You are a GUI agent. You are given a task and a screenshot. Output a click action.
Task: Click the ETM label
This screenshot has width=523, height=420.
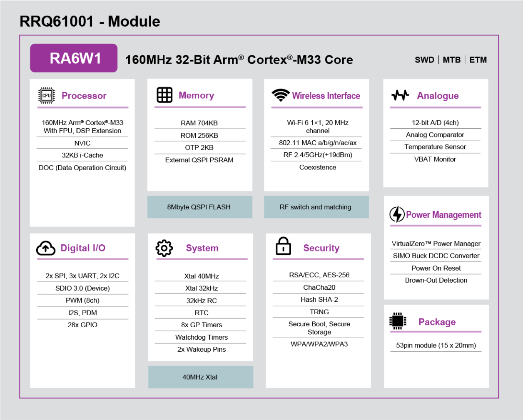coord(478,60)
